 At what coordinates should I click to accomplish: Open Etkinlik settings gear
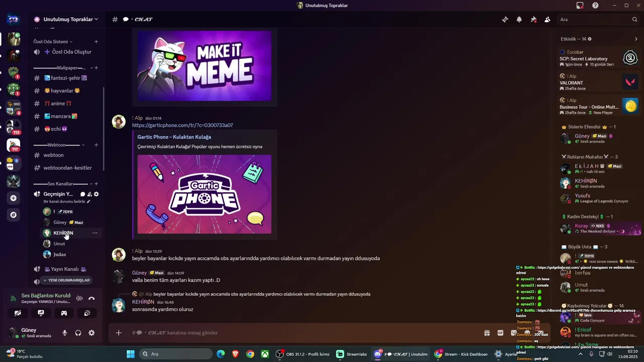pos(590,39)
